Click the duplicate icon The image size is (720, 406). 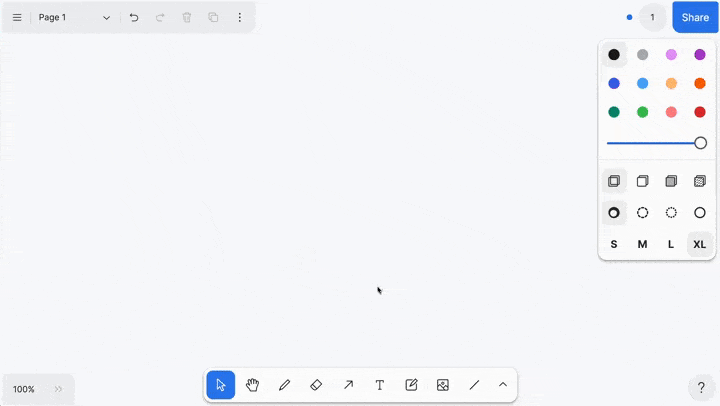213,17
